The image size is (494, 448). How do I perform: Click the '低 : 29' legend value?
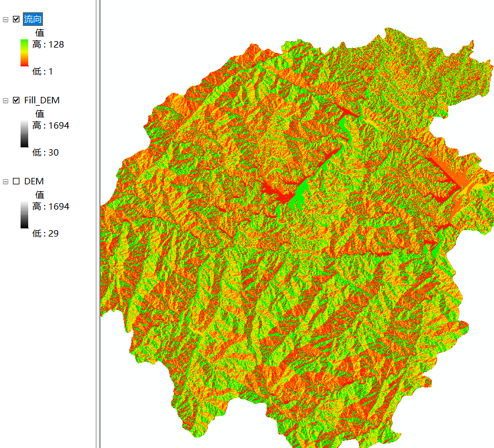coord(45,234)
